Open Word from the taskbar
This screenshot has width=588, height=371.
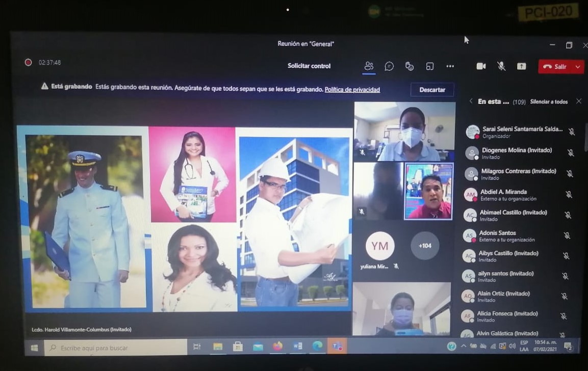point(298,346)
